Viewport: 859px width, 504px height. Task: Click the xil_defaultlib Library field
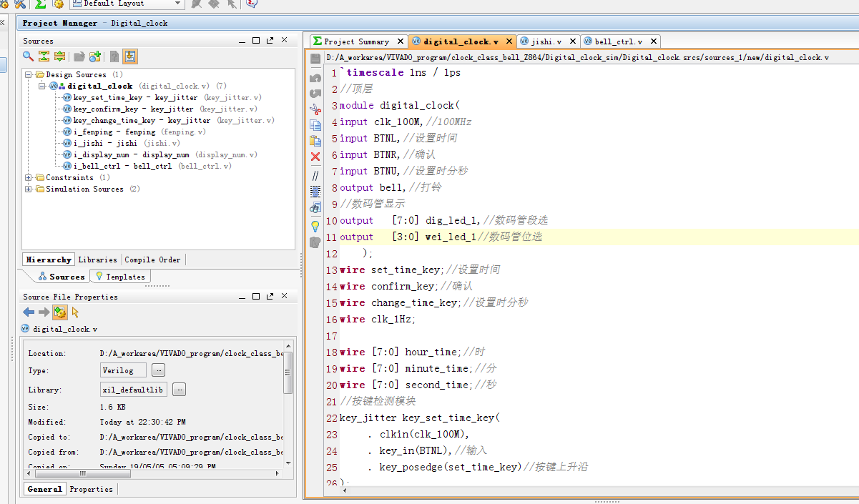[x=134, y=389]
